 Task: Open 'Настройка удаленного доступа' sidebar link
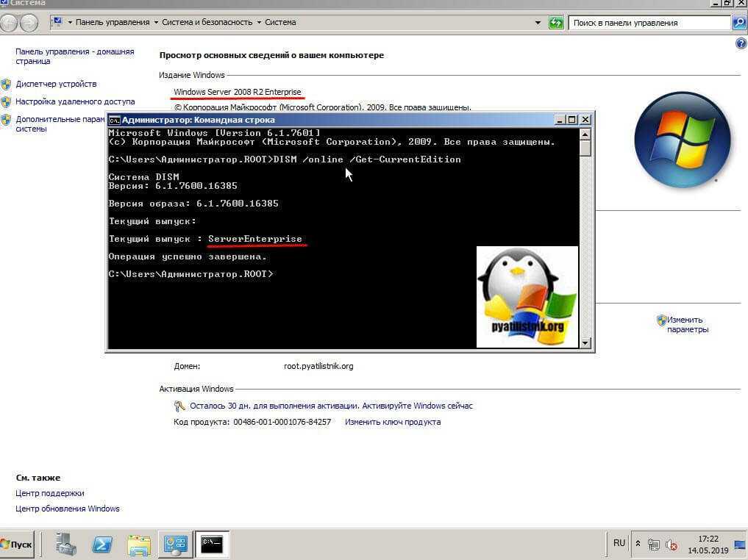point(75,101)
